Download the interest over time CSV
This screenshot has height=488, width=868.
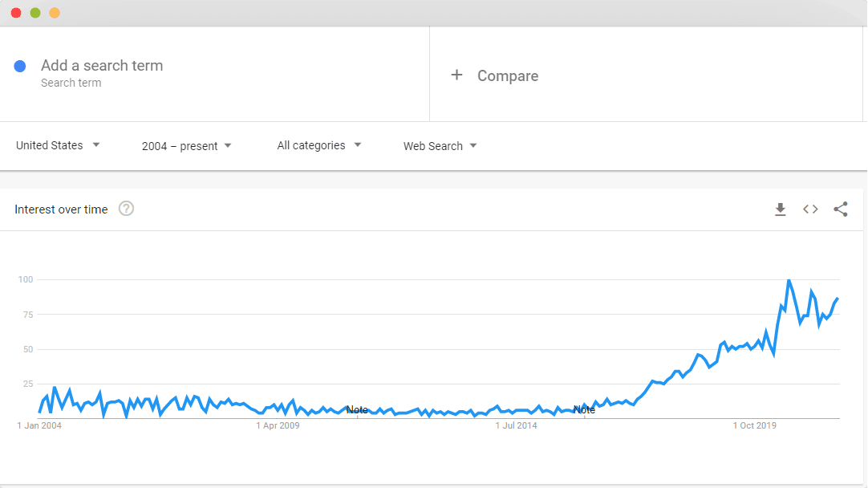(x=780, y=209)
